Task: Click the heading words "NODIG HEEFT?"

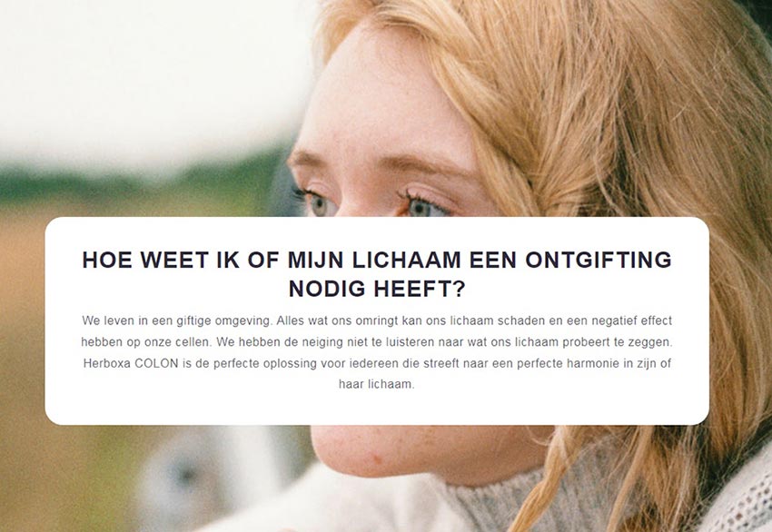Action: pyautogui.click(x=377, y=289)
